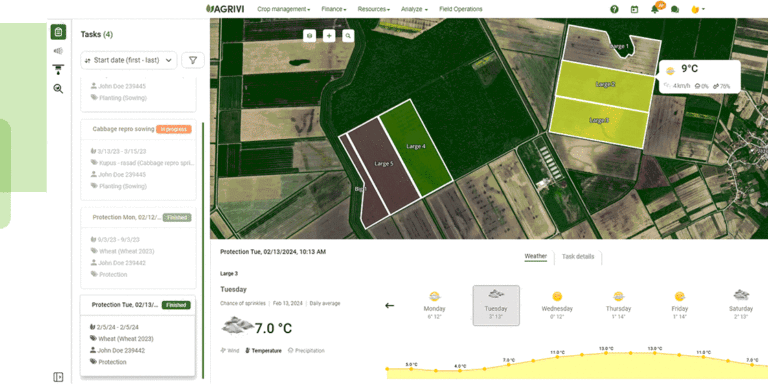
Task: Open the Finance dropdown menu
Action: (334, 9)
